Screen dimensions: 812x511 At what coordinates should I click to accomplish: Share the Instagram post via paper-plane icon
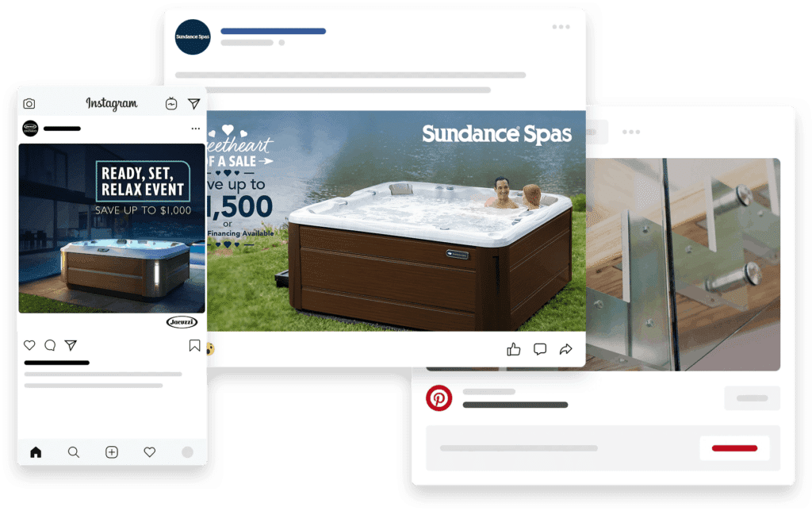coord(71,345)
